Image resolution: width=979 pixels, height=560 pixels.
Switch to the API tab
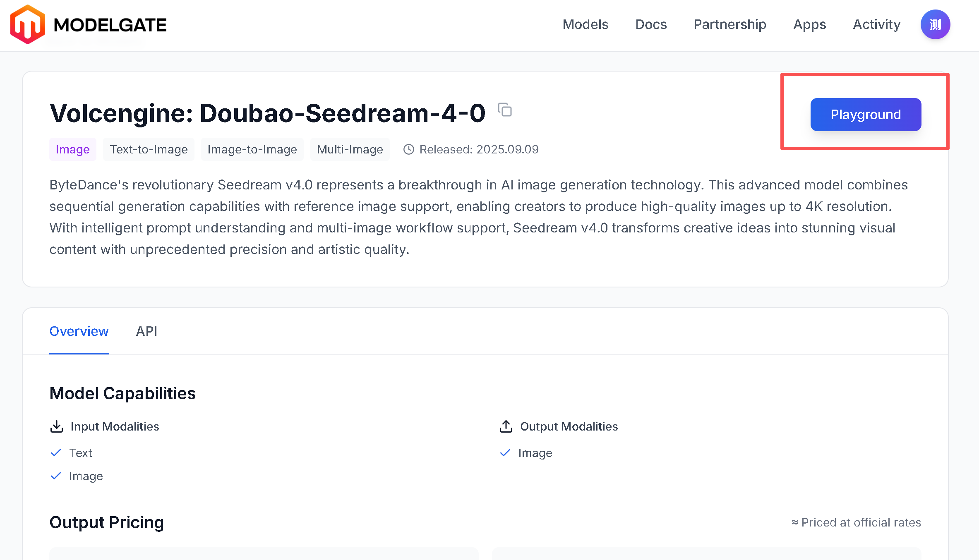tap(146, 331)
